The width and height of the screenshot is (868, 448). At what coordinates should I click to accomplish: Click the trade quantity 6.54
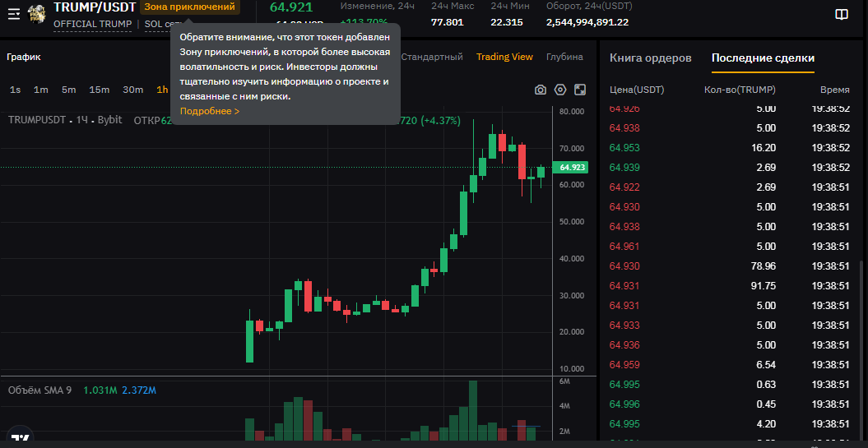(x=766, y=365)
